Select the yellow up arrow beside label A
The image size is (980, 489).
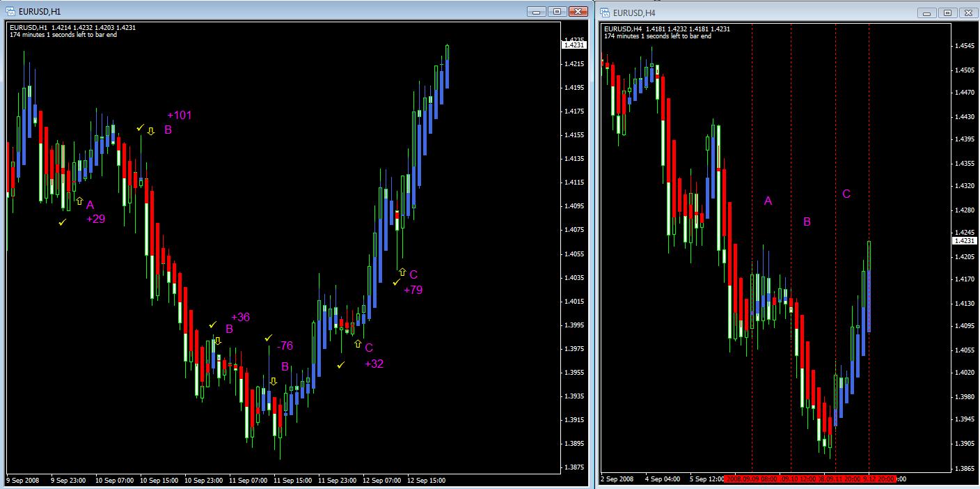tap(79, 201)
